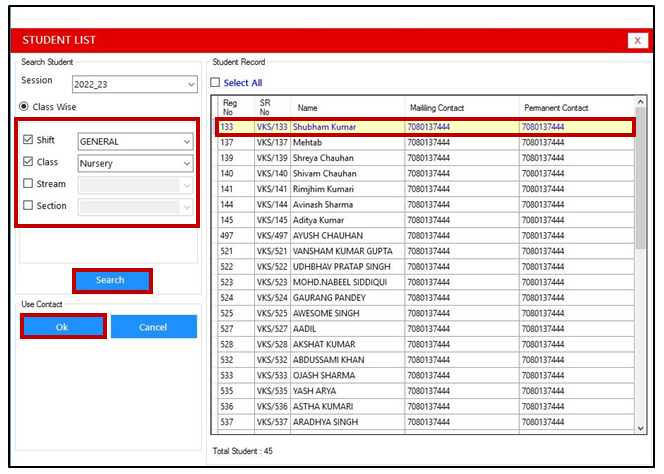Select the Shubham Kumar row

pyautogui.click(x=426, y=127)
